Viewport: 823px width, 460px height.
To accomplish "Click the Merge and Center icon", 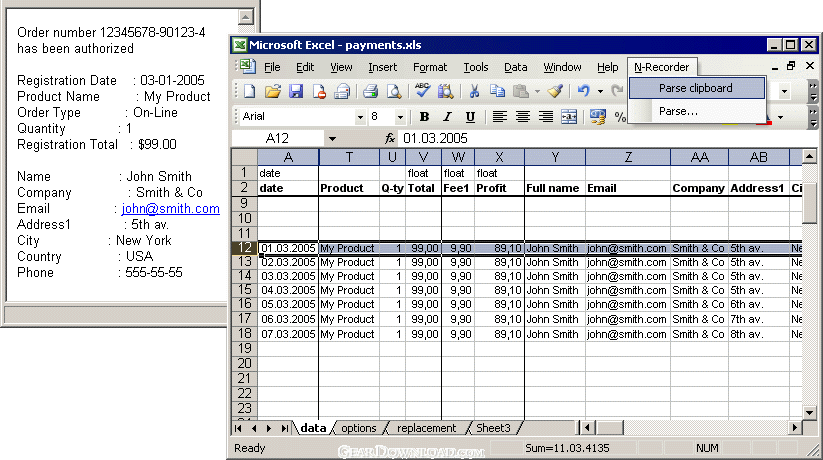I will coord(569,117).
